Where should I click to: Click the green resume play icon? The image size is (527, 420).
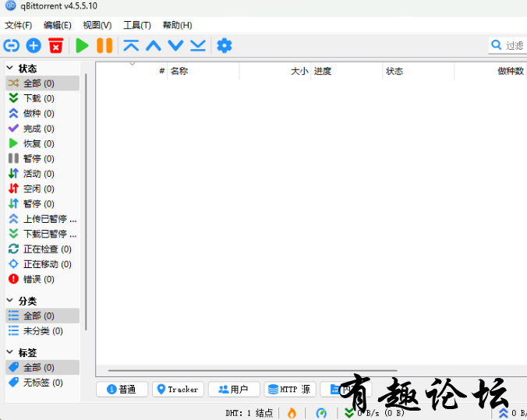[82, 45]
